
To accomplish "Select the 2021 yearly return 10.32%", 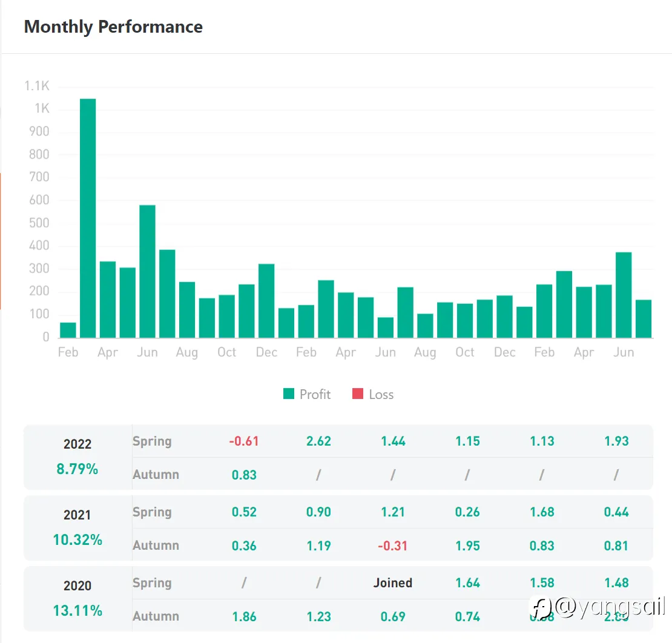I will (x=77, y=539).
